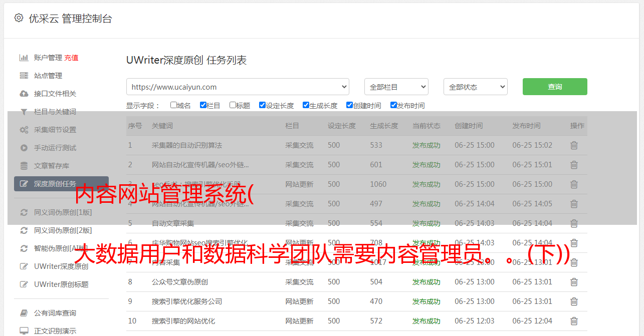
Task: Enable the 域名 display field checkbox
Action: pyautogui.click(x=173, y=105)
